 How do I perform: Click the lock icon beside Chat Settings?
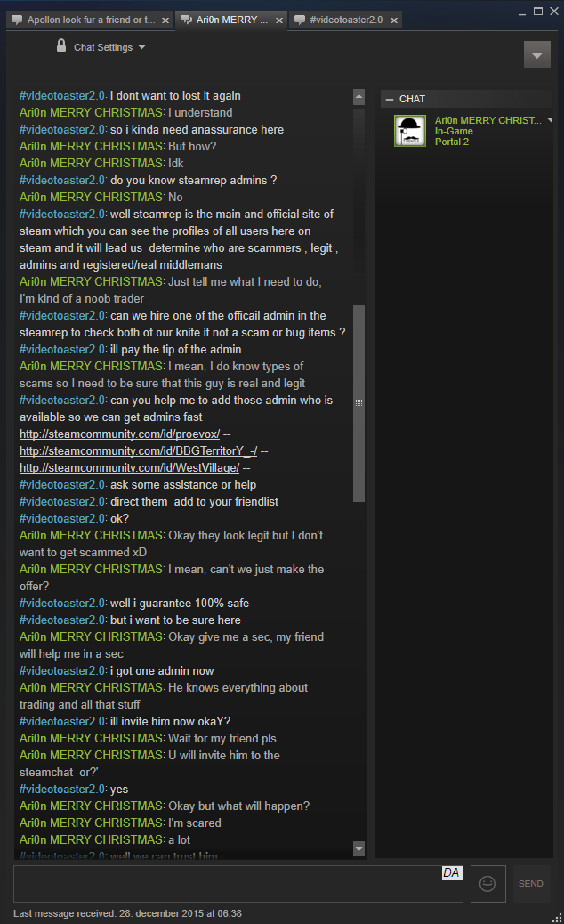point(61,45)
